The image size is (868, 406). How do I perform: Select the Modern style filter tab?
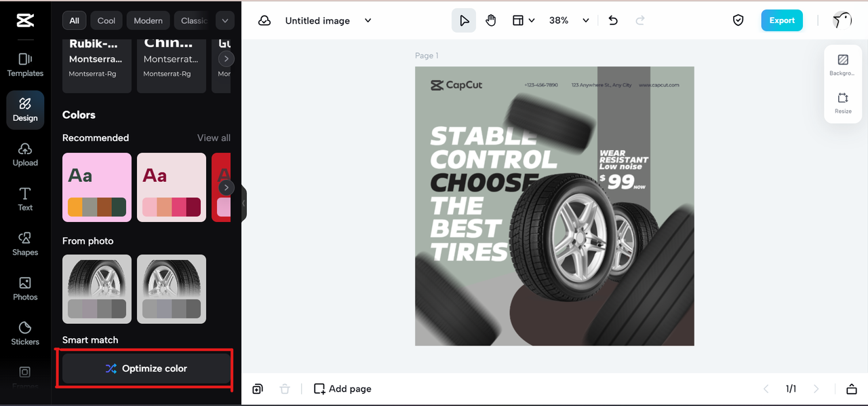point(148,20)
